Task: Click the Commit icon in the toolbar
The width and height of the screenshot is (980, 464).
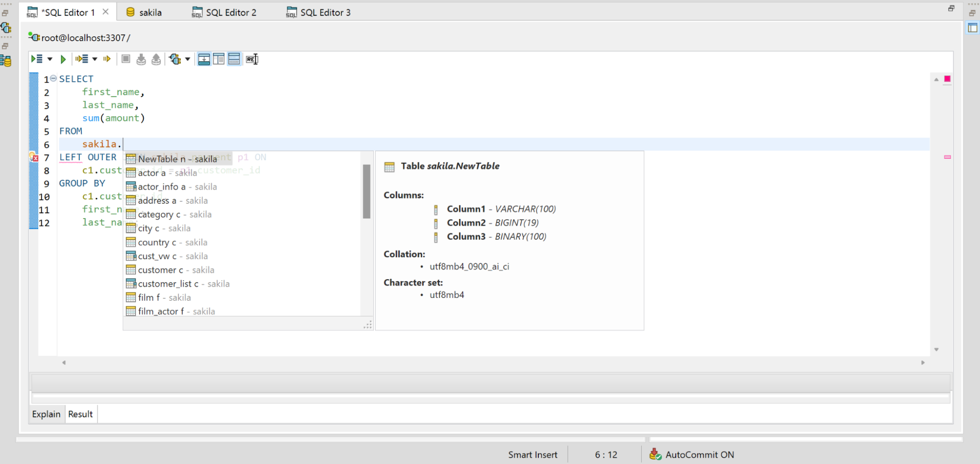Action: click(141, 59)
